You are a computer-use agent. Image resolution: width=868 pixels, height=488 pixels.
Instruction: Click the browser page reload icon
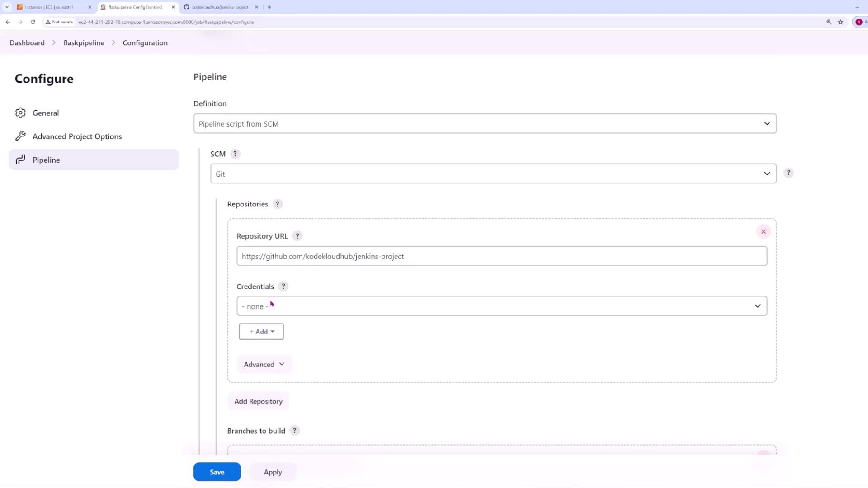point(33,22)
